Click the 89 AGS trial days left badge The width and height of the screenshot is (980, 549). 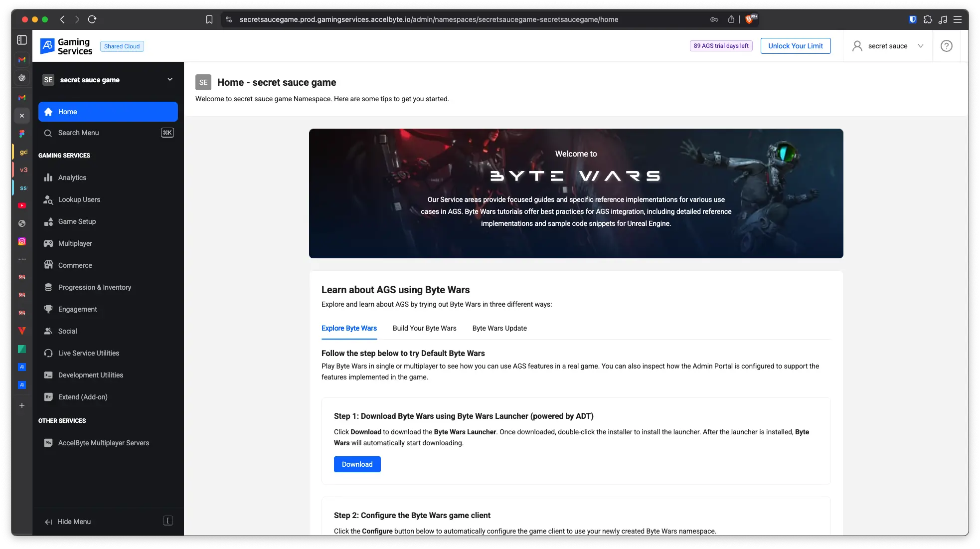point(721,46)
